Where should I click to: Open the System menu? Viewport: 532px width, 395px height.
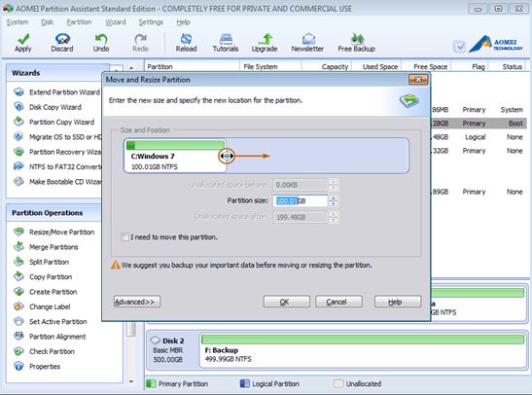pyautogui.click(x=18, y=22)
